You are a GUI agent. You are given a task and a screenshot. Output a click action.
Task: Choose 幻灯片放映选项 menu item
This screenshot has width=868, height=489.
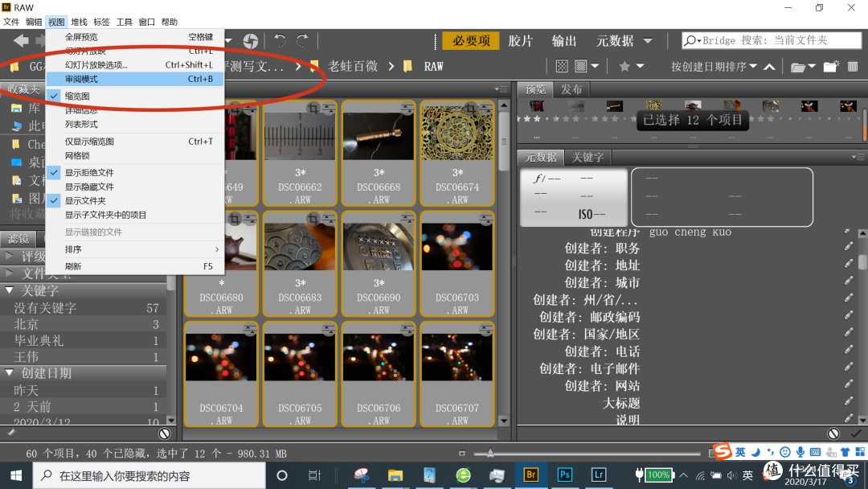(x=135, y=65)
